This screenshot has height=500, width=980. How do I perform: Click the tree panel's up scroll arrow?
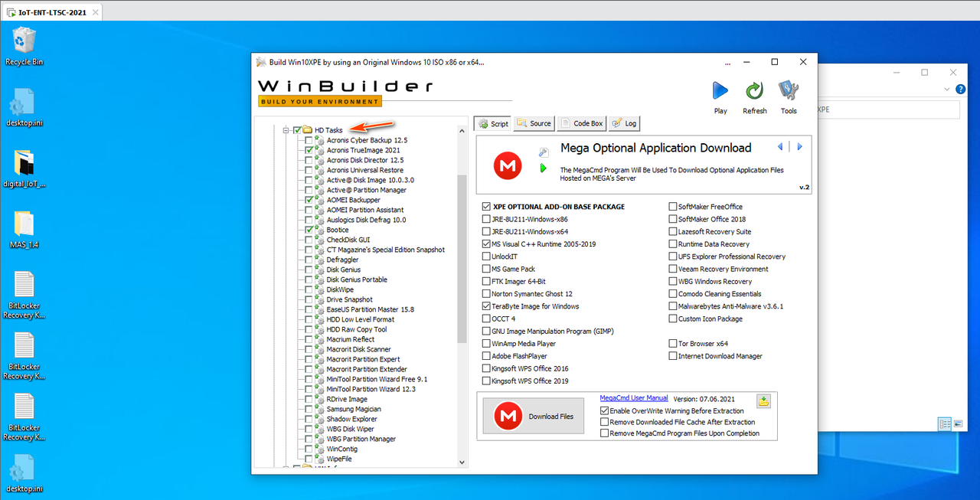[x=462, y=130]
